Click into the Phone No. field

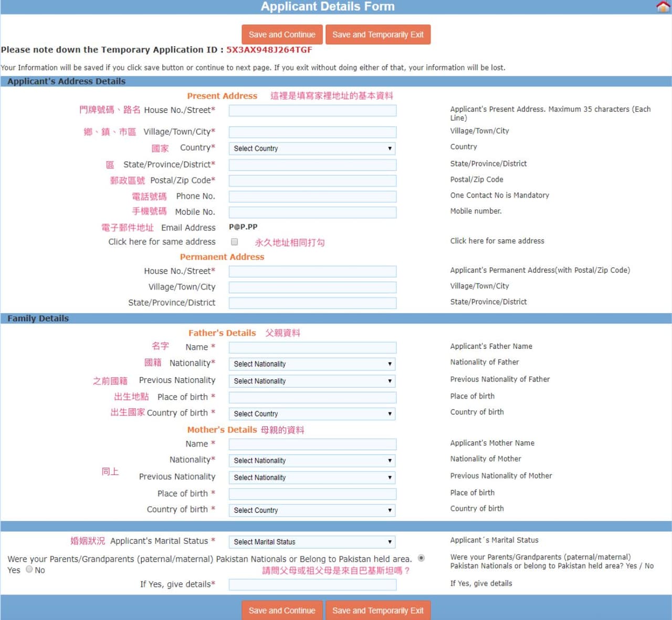click(312, 197)
